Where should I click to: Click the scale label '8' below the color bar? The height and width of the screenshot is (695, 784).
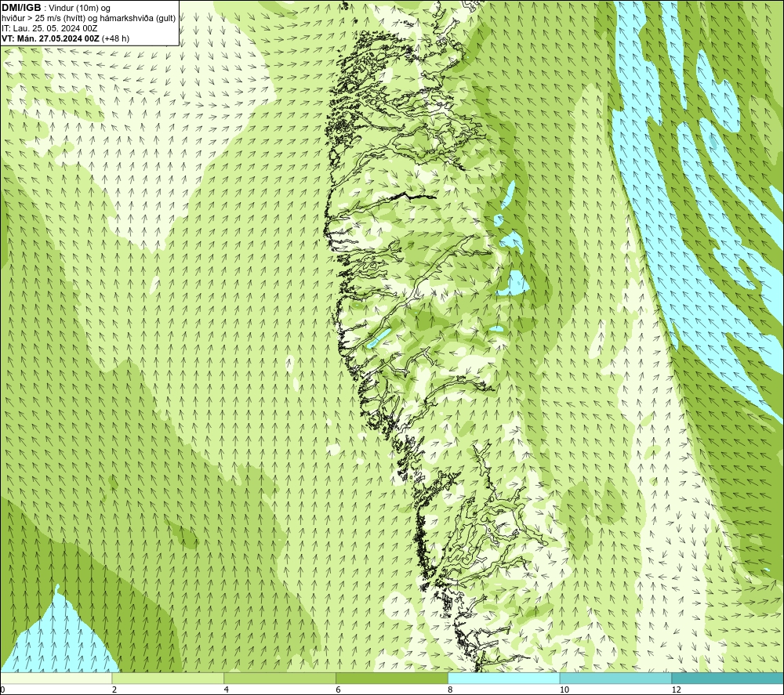(451, 690)
